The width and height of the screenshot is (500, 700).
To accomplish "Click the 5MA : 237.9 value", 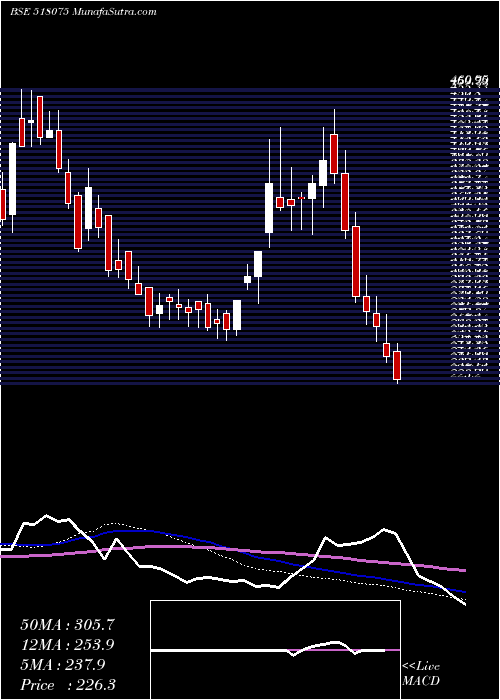I will coord(63,665).
